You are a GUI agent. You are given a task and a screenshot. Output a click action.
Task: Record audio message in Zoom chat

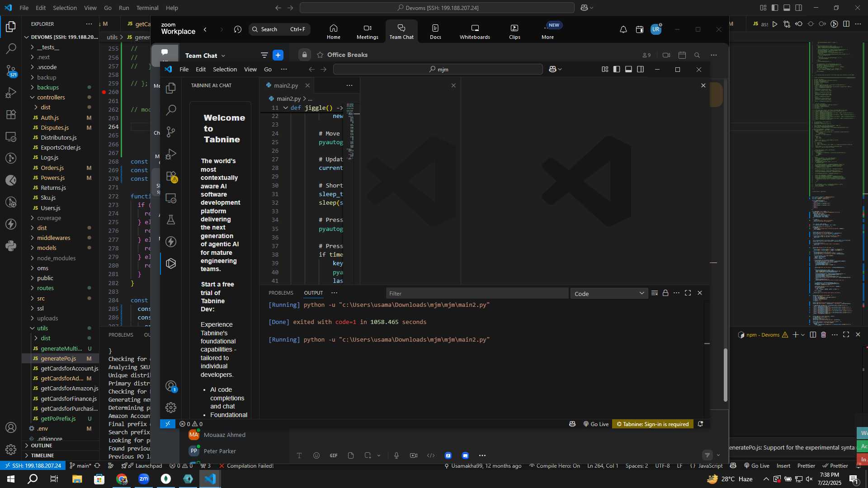[x=396, y=455]
